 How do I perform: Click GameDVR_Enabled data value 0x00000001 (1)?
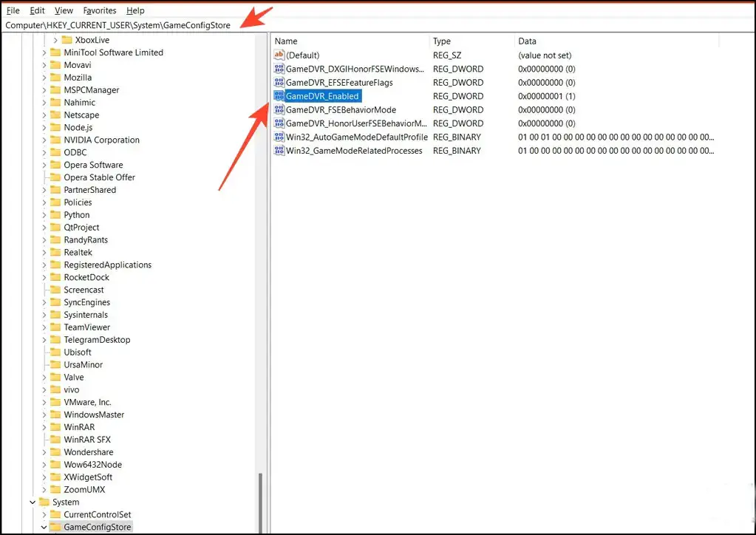547,96
